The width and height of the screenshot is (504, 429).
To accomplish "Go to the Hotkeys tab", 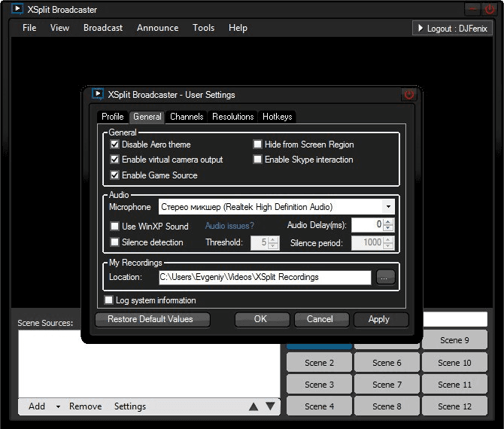I will tap(278, 117).
